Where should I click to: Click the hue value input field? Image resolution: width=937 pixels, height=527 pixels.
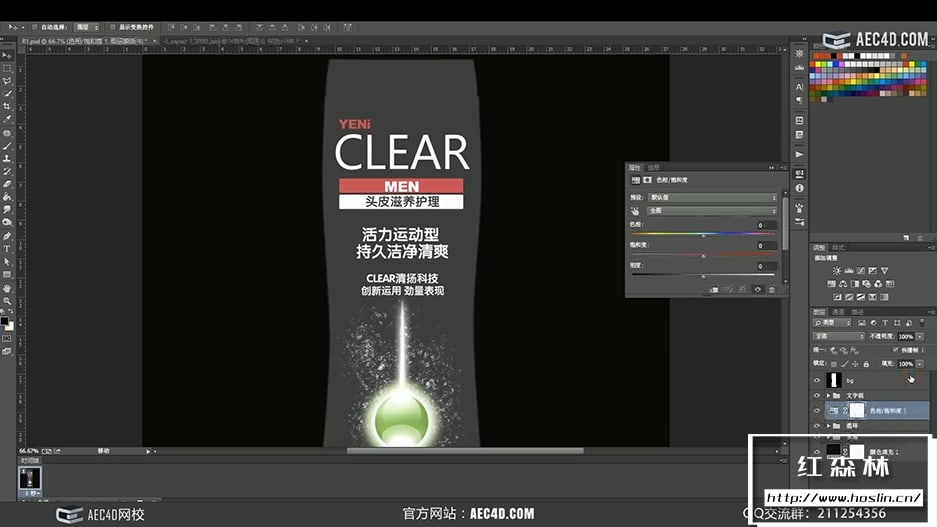point(765,225)
